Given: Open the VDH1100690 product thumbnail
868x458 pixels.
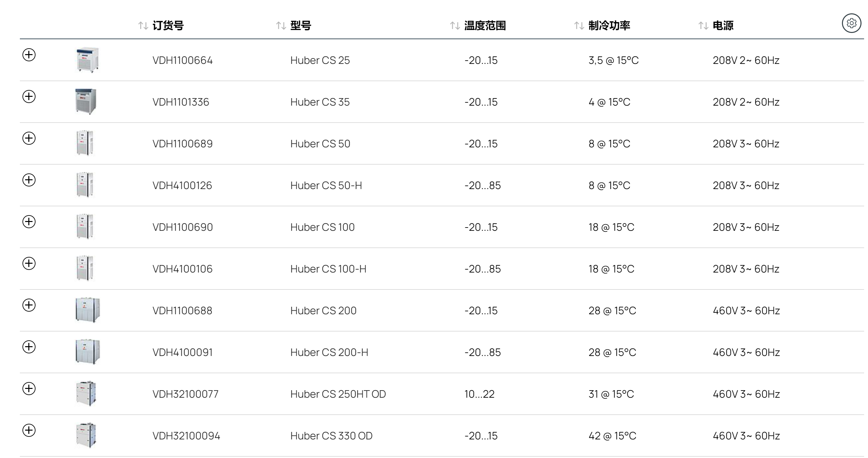Looking at the screenshot, I should tap(85, 227).
